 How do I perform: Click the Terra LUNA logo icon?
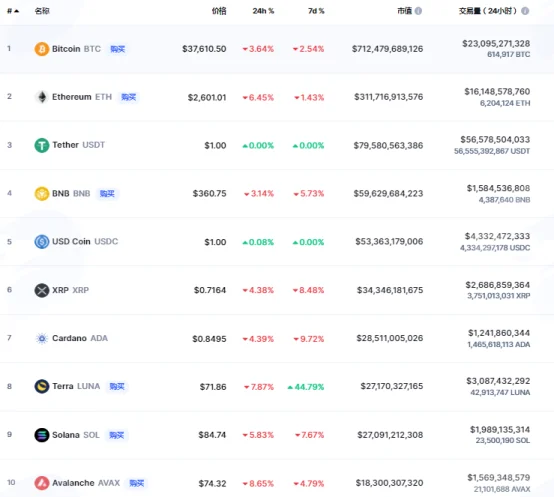[x=42, y=386]
